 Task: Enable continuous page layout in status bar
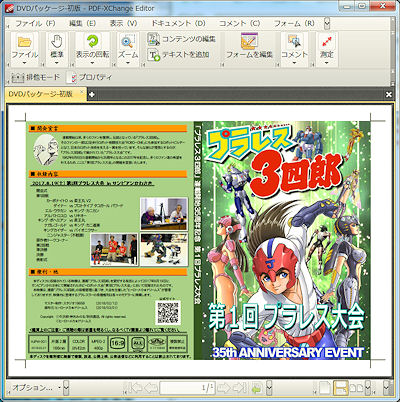coord(340,388)
